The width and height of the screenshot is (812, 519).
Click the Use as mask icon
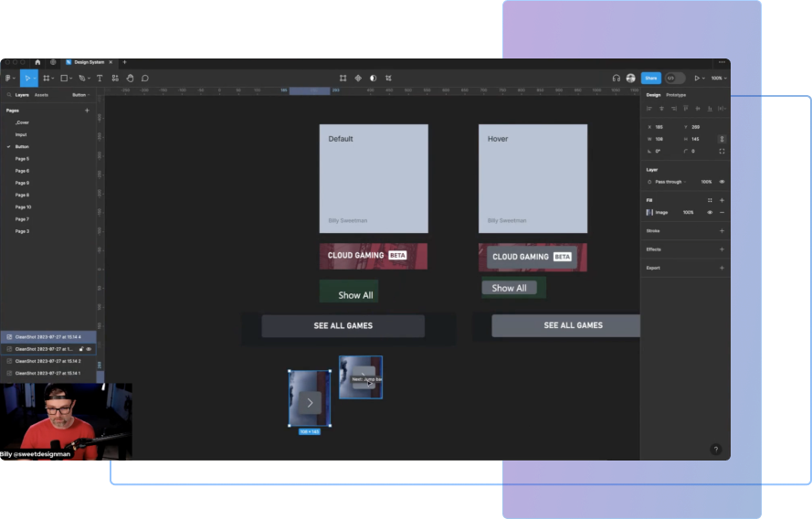click(x=373, y=79)
